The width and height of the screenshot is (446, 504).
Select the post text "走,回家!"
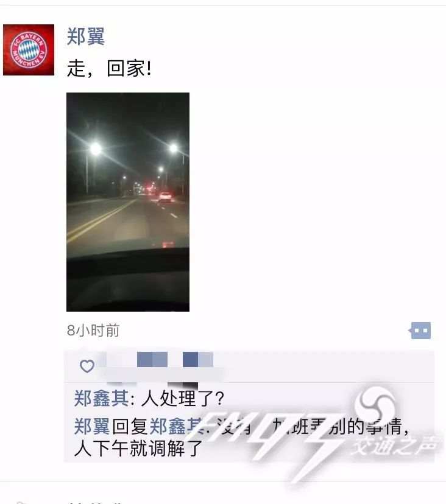pyautogui.click(x=109, y=68)
